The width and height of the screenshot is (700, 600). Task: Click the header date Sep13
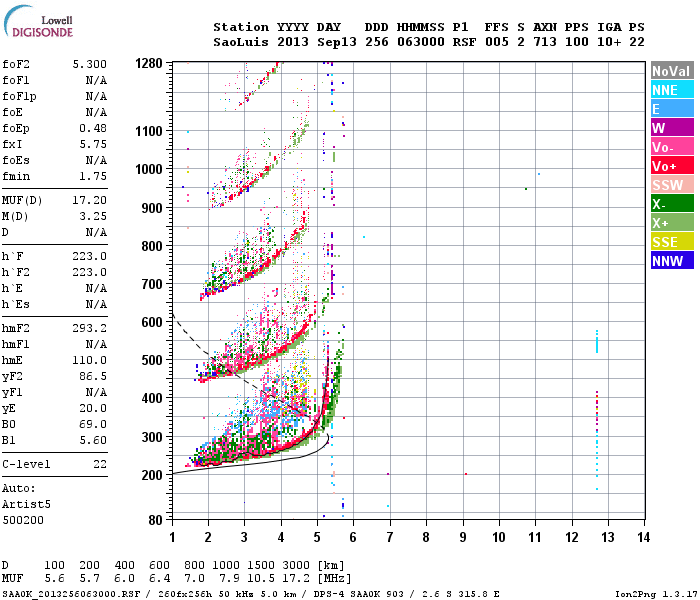tap(337, 42)
